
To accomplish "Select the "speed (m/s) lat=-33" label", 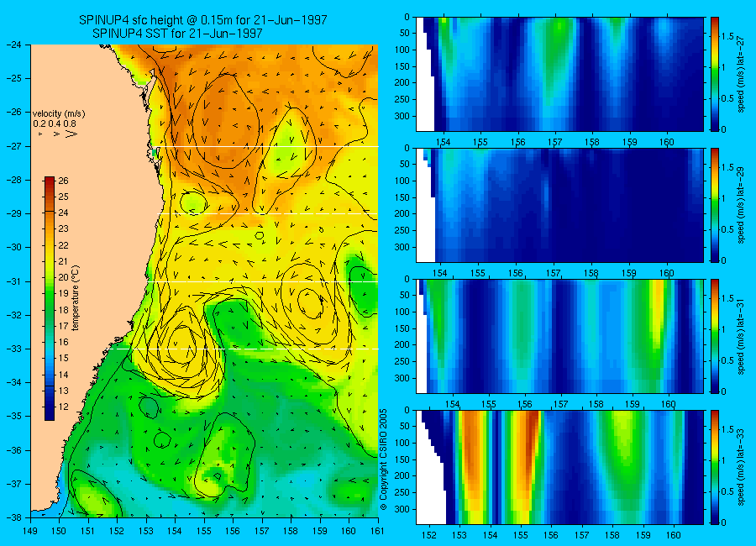I will tap(742, 467).
